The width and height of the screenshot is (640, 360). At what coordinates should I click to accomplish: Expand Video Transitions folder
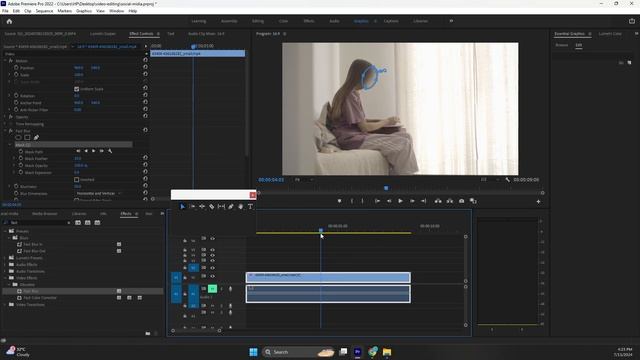(x=5, y=304)
